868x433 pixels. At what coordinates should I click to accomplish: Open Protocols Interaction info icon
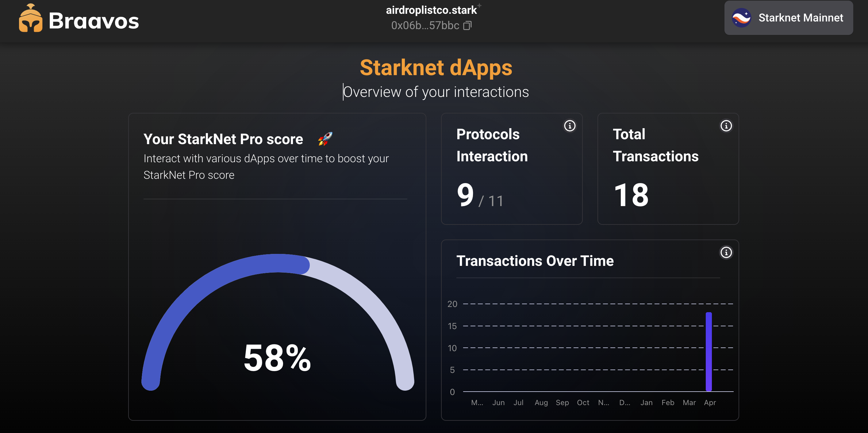pyautogui.click(x=570, y=126)
